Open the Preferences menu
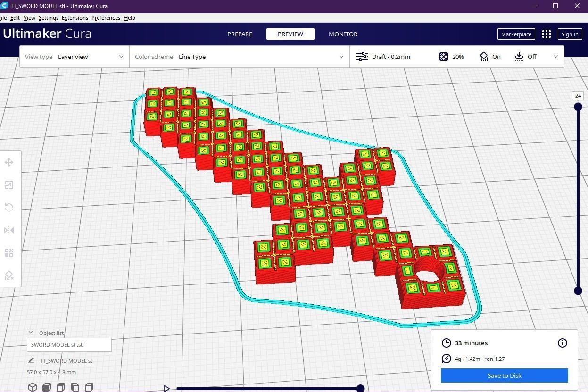 (x=106, y=18)
